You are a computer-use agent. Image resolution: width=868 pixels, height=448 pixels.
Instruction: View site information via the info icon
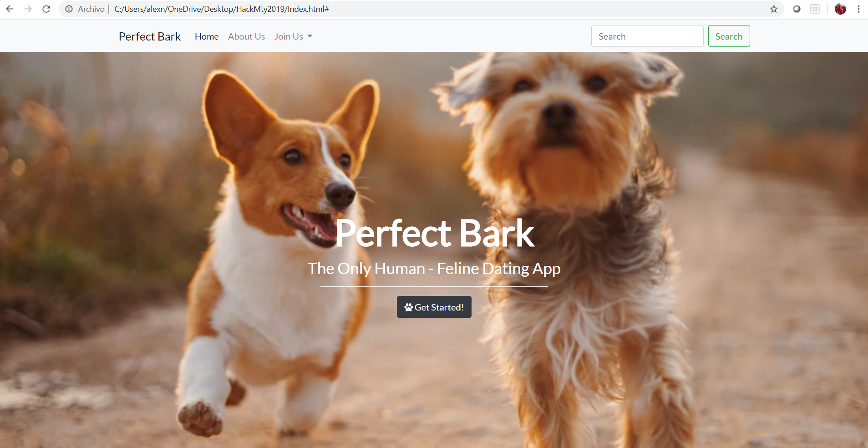point(69,9)
